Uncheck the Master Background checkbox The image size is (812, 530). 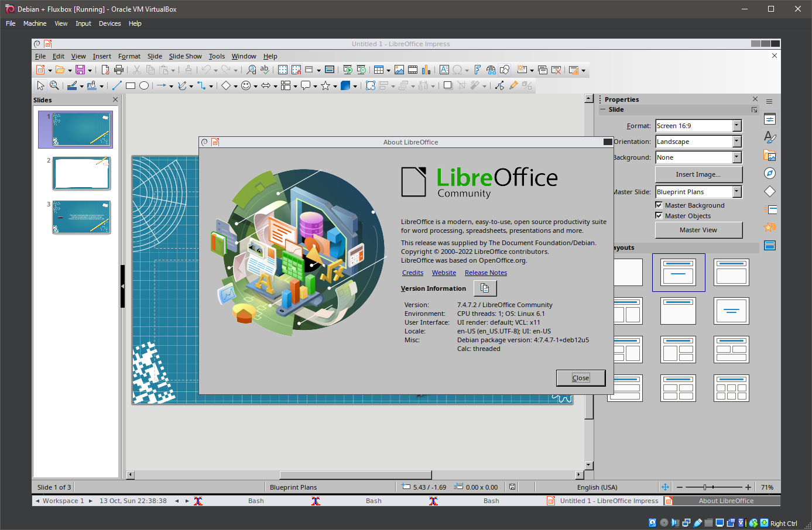[x=659, y=205]
